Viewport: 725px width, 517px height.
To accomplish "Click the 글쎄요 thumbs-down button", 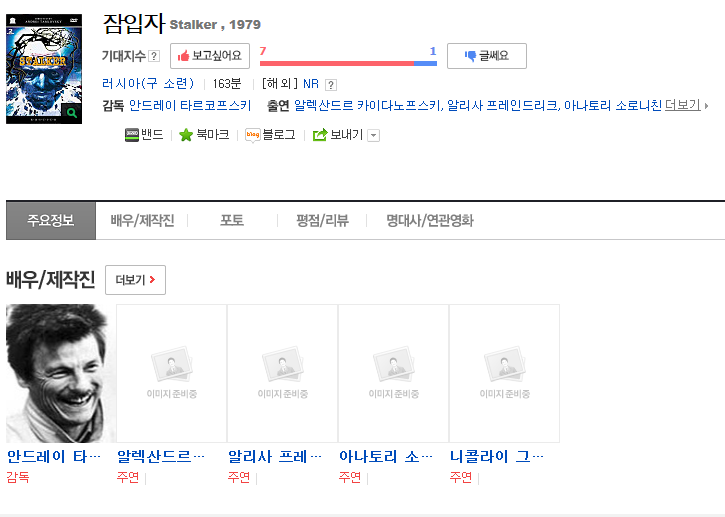I will pyautogui.click(x=486, y=56).
